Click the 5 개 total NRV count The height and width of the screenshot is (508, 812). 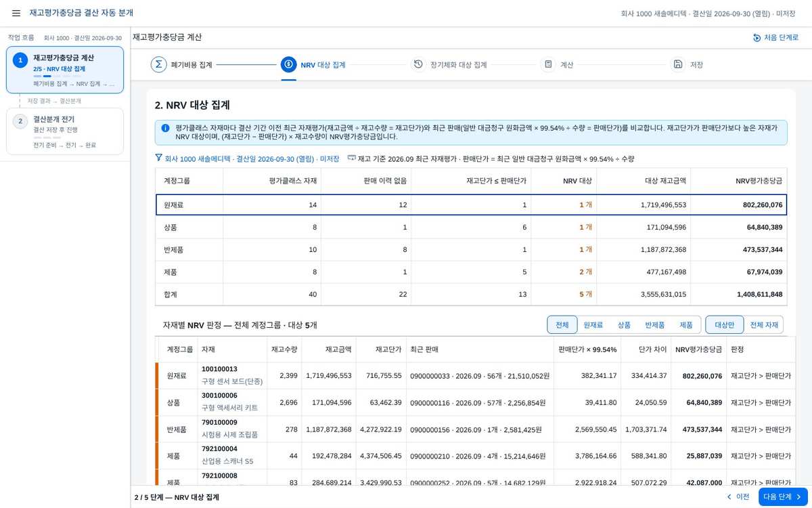pos(585,295)
